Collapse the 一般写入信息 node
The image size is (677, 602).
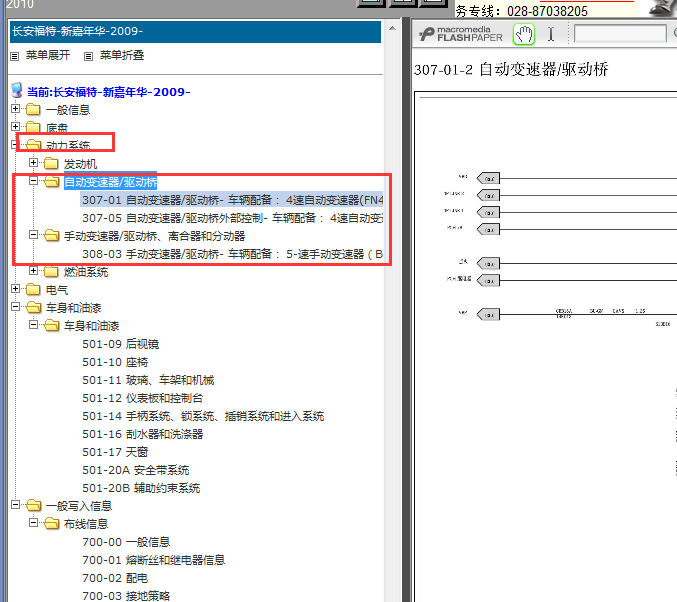coord(16,504)
